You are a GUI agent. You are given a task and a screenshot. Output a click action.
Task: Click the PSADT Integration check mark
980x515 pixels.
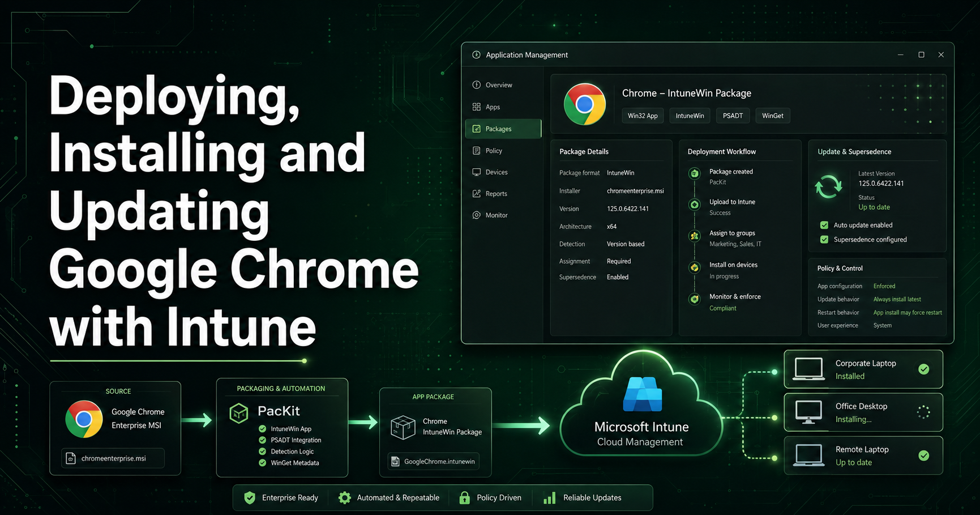[x=262, y=440]
